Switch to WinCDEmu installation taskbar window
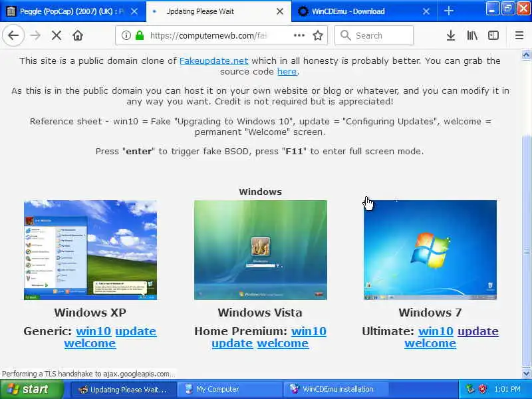The width and height of the screenshot is (532, 399). pyautogui.click(x=336, y=390)
